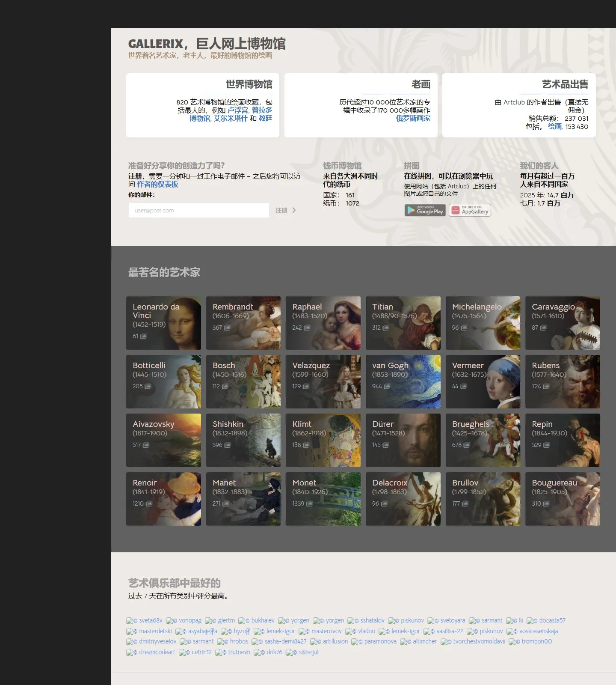616x685 pixels.
Task: Open the Bosch artist card
Action: point(243,381)
